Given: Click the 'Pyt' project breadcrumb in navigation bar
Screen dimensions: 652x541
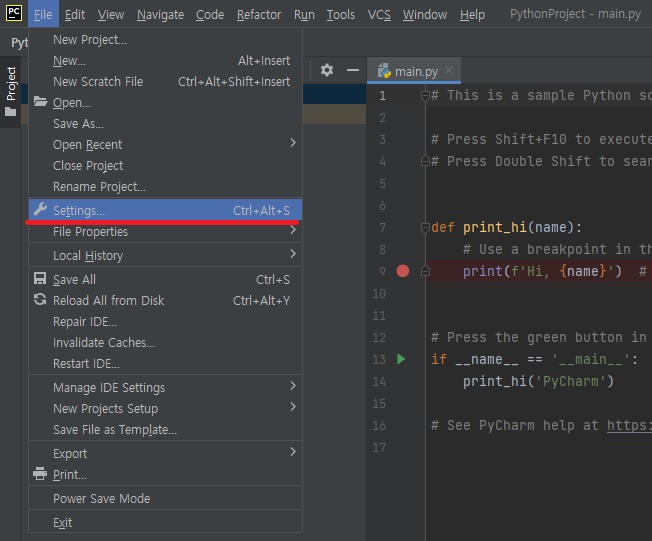Looking at the screenshot, I should (x=20, y=43).
